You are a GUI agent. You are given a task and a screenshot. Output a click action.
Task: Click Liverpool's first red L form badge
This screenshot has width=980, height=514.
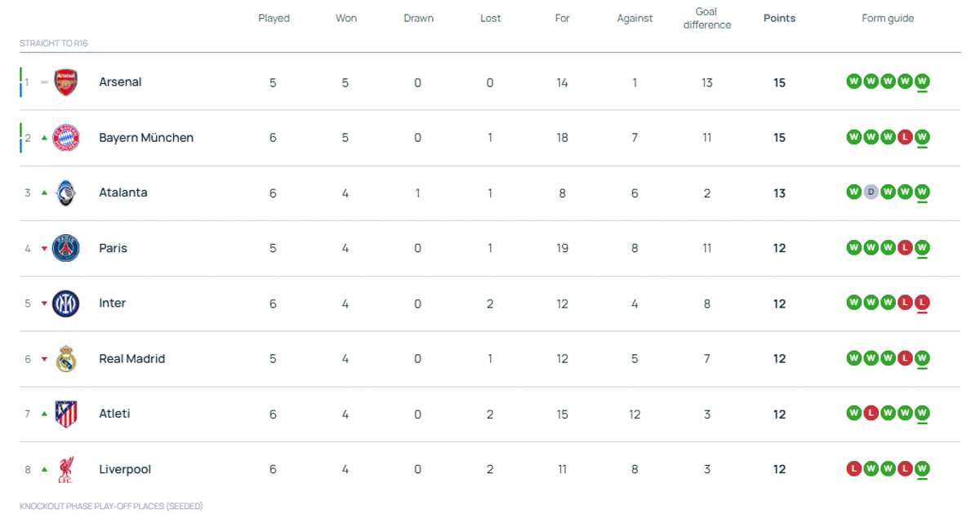pos(854,469)
